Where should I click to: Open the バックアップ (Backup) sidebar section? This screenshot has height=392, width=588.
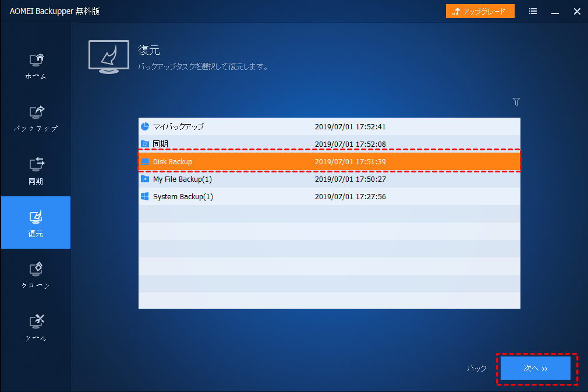click(36, 119)
